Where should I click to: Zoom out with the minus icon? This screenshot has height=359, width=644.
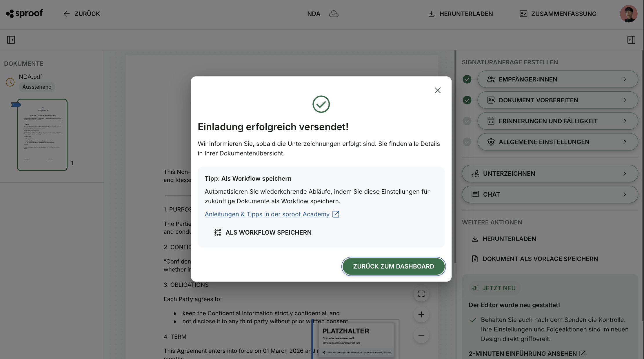click(421, 335)
